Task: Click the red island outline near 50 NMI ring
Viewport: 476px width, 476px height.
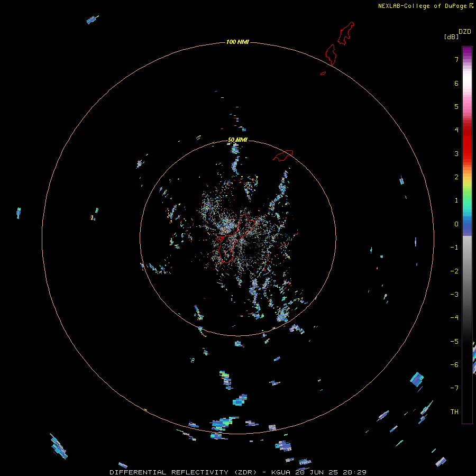Action: (283, 155)
